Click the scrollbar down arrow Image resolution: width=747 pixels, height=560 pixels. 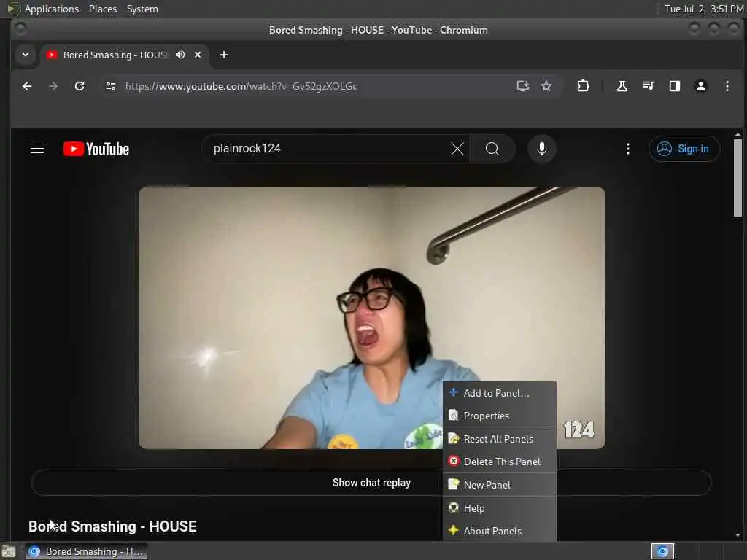(x=738, y=534)
